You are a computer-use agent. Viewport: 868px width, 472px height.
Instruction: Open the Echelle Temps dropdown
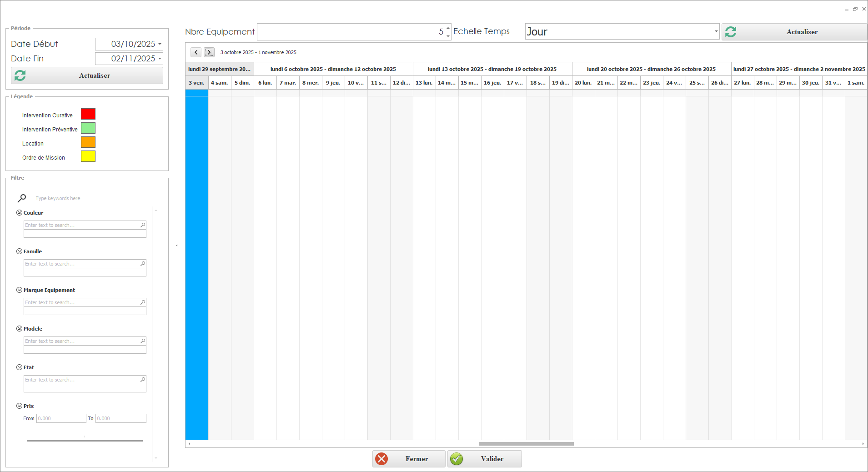716,31
